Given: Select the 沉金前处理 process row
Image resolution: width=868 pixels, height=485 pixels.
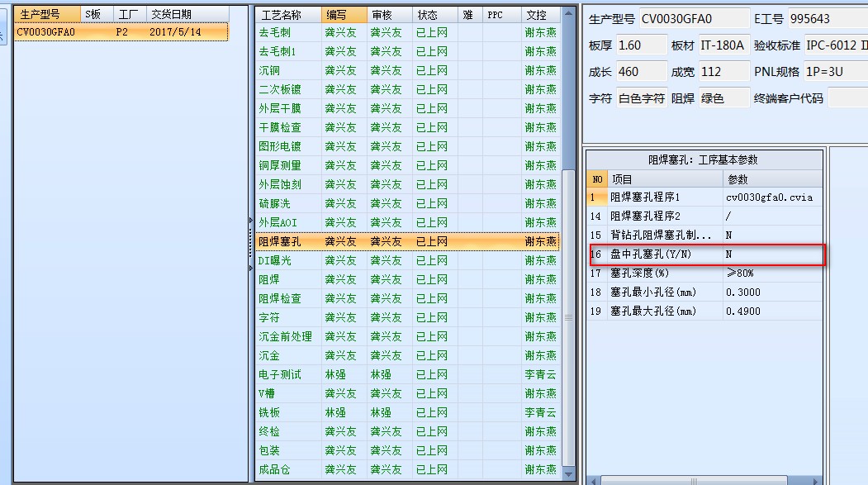Looking at the screenshot, I should 408,336.
